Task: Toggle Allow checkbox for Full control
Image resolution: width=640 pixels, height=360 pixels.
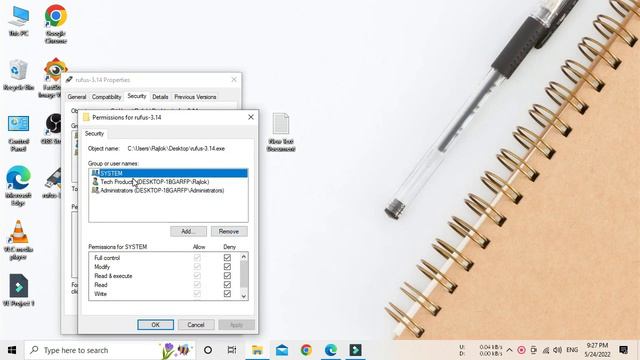Action: coord(197,258)
